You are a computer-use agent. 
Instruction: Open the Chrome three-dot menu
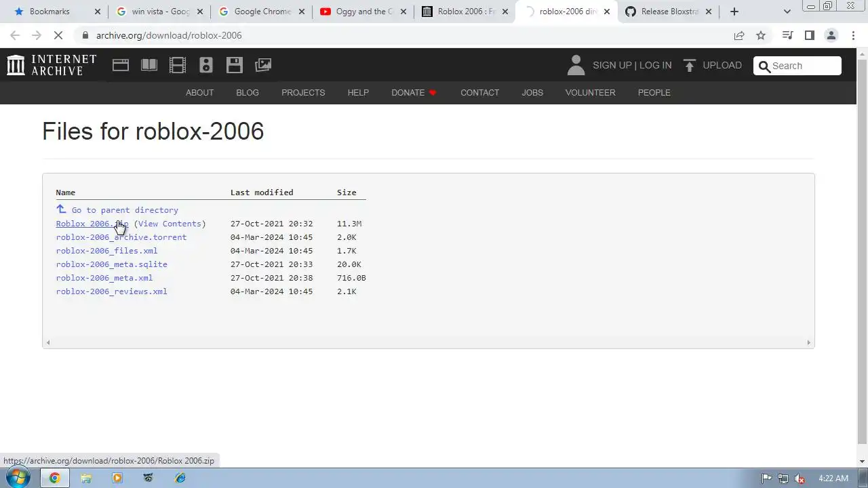pyautogui.click(x=853, y=35)
